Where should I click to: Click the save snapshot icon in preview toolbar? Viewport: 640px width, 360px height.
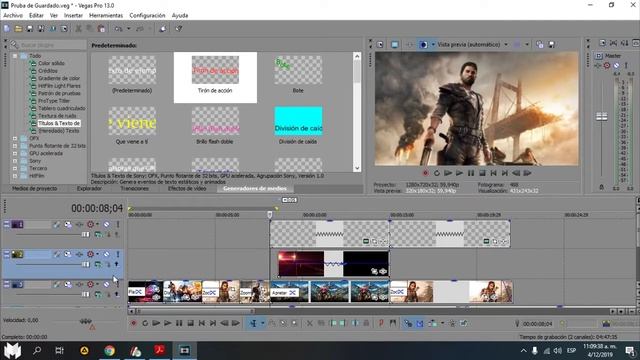(551, 44)
